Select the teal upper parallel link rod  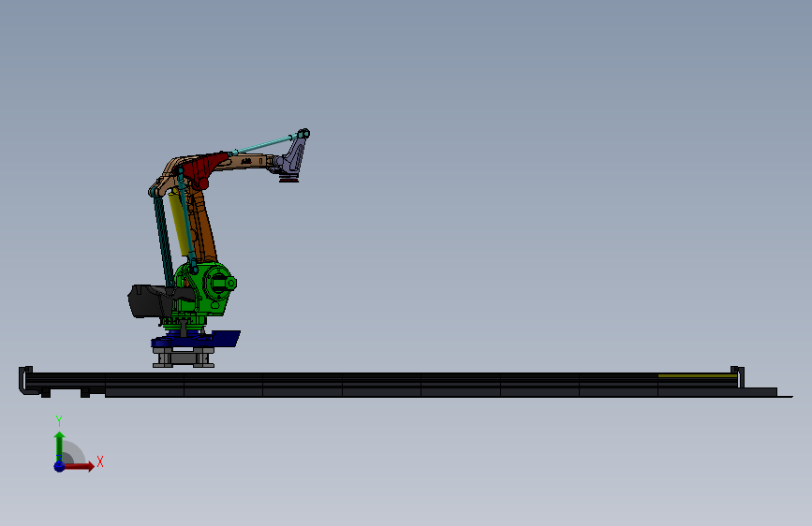(264, 145)
